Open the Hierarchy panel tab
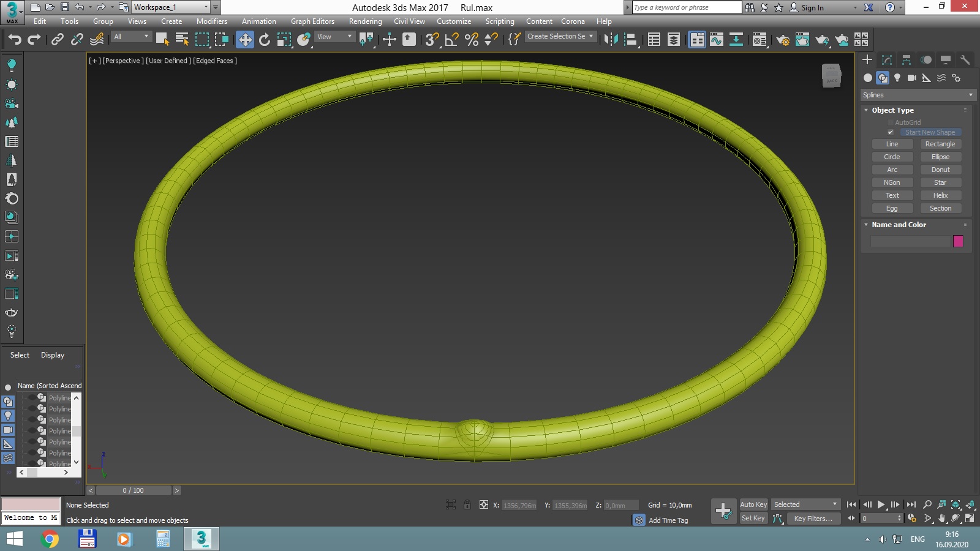 tap(907, 59)
